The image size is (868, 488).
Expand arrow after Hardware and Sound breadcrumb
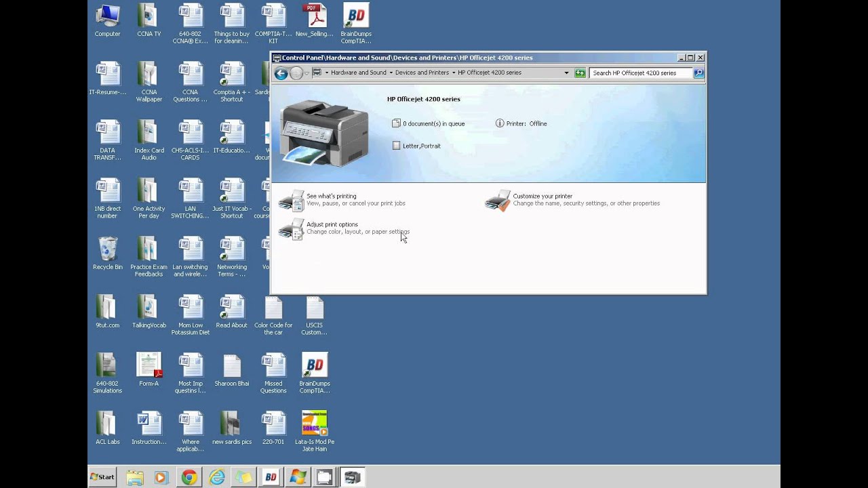391,73
